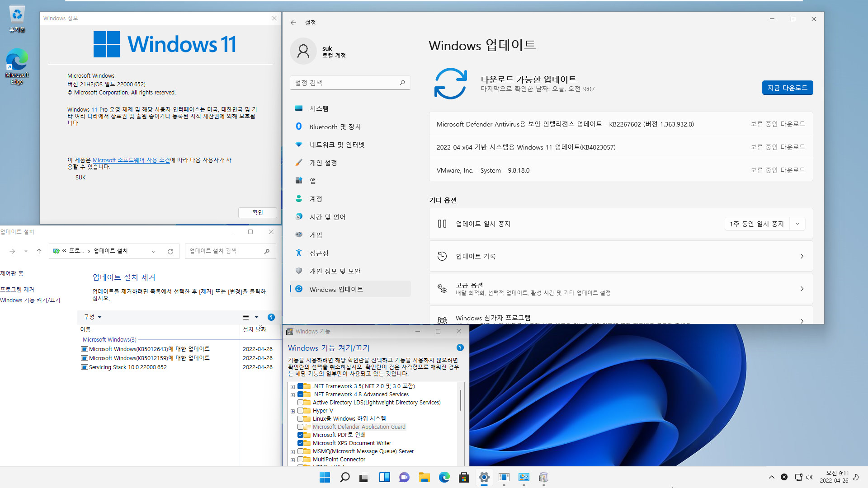
Task: Open the Windows Start button on the taskbar
Action: pos(325,477)
